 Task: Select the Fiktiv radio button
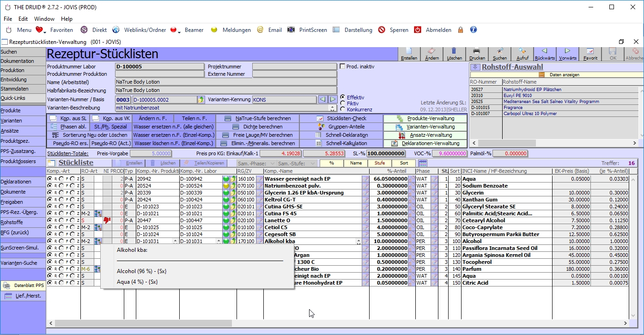(x=342, y=104)
